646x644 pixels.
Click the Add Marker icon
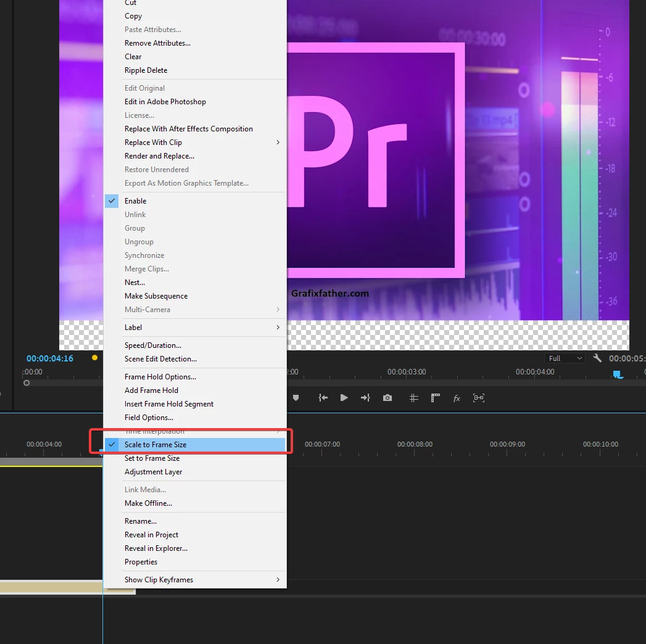(296, 397)
